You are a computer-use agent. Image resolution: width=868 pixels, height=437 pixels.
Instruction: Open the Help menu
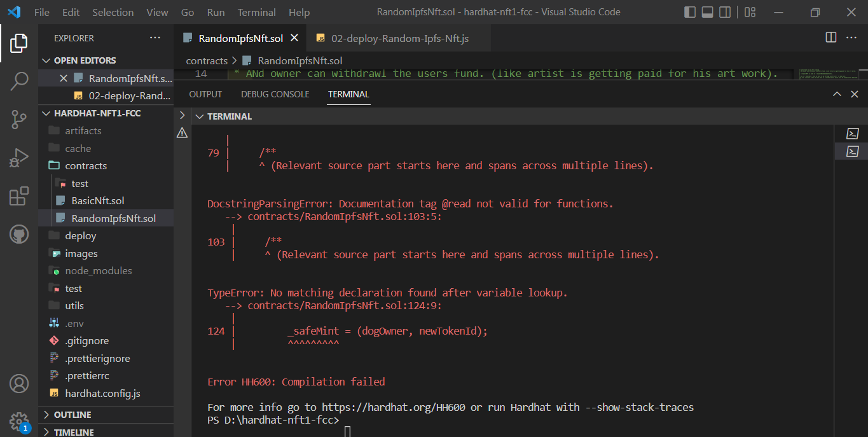tap(299, 12)
